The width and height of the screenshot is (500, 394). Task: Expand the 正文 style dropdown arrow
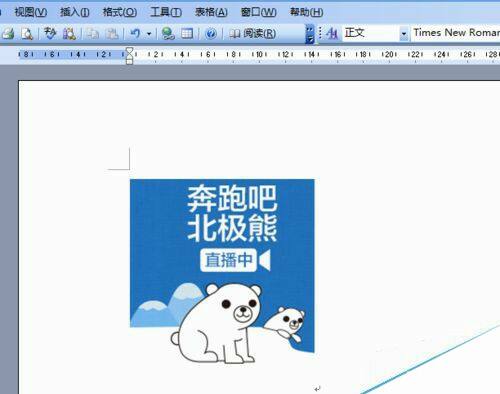[x=404, y=33]
